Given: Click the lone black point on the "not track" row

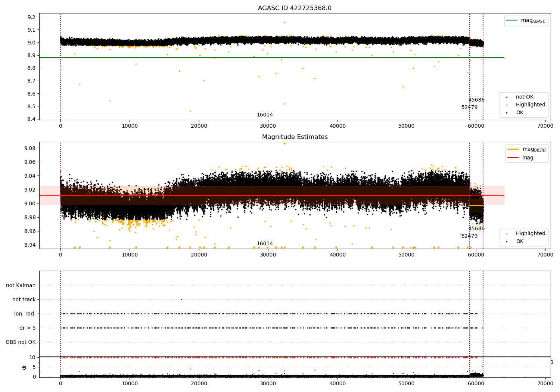Looking at the screenshot, I should tap(181, 299).
